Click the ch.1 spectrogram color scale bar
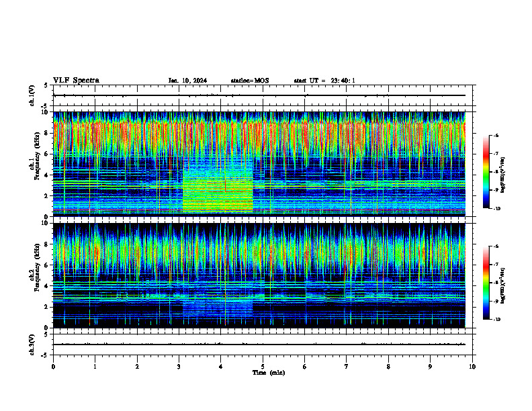Screen dimensions: 532x411 (x=486, y=172)
